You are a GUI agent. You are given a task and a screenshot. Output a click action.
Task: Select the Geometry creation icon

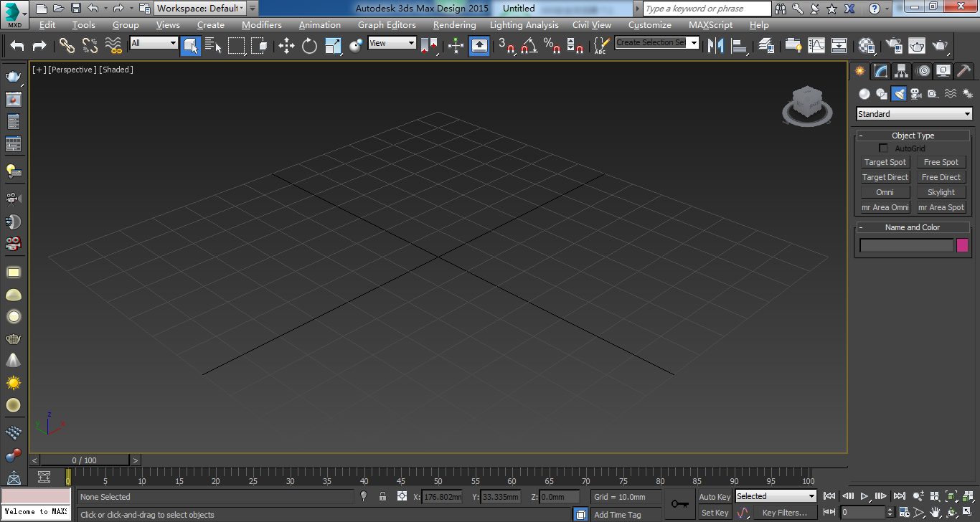pyautogui.click(x=864, y=93)
